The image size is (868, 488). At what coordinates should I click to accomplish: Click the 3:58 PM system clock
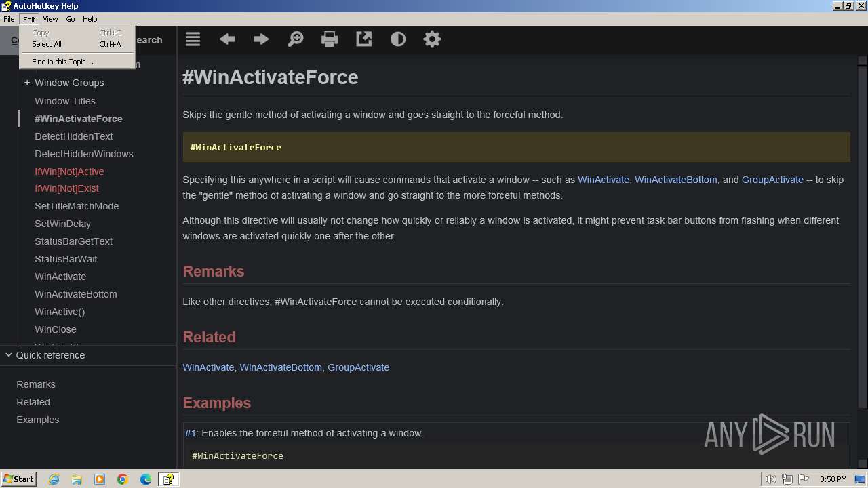pyautogui.click(x=833, y=479)
